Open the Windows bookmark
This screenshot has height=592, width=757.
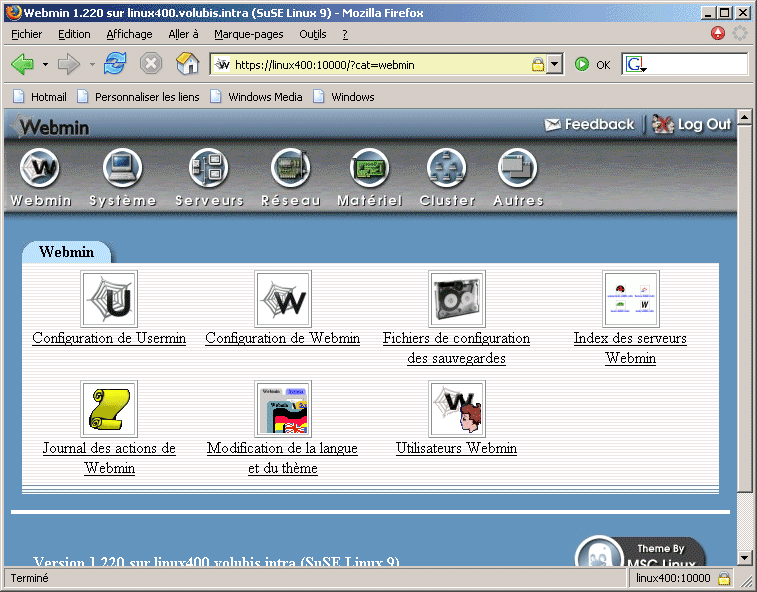pos(344,97)
